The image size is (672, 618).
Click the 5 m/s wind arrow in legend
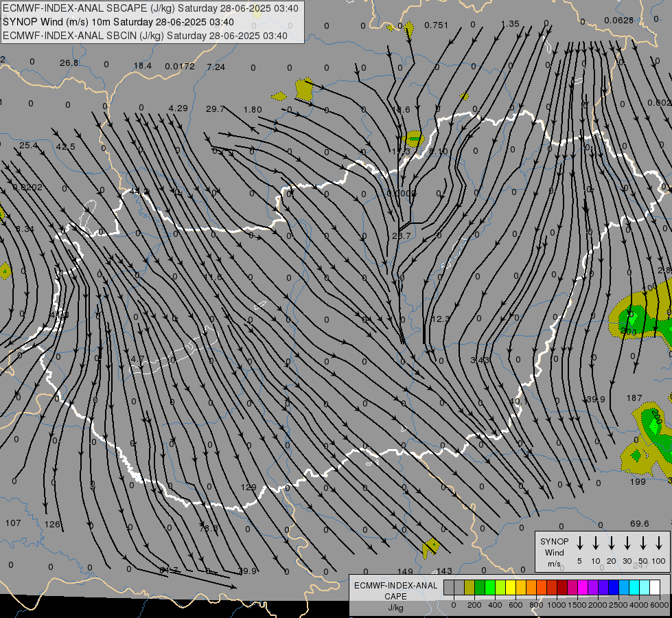tap(579, 543)
